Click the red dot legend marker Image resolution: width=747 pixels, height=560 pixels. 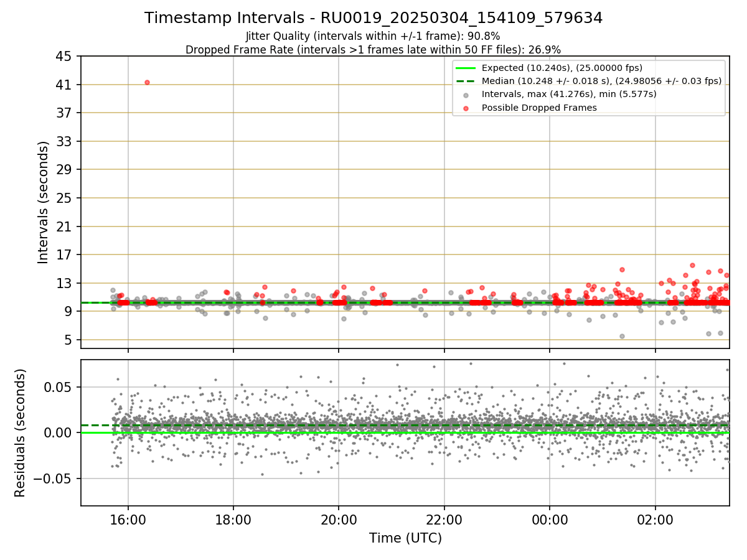click(x=466, y=108)
